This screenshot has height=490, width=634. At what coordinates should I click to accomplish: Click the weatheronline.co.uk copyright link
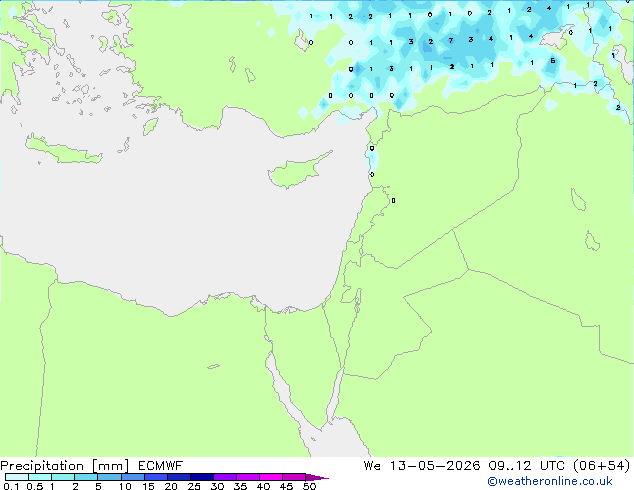click(550, 481)
